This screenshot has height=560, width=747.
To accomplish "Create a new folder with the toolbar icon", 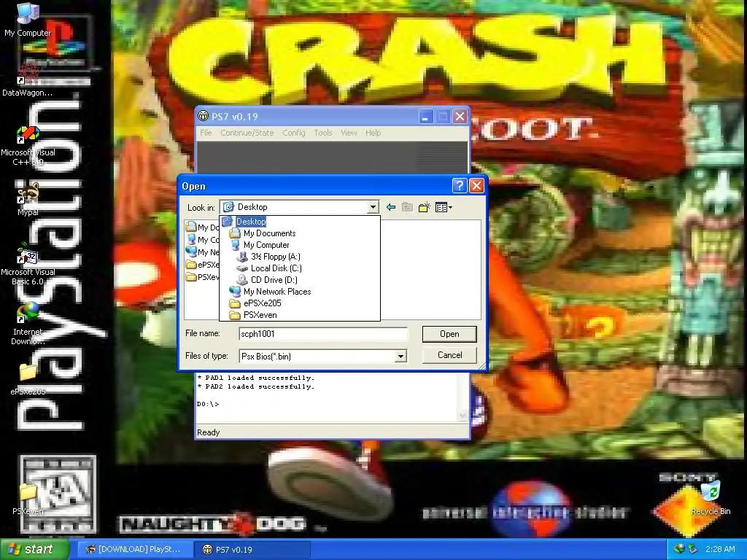I will pyautogui.click(x=424, y=207).
